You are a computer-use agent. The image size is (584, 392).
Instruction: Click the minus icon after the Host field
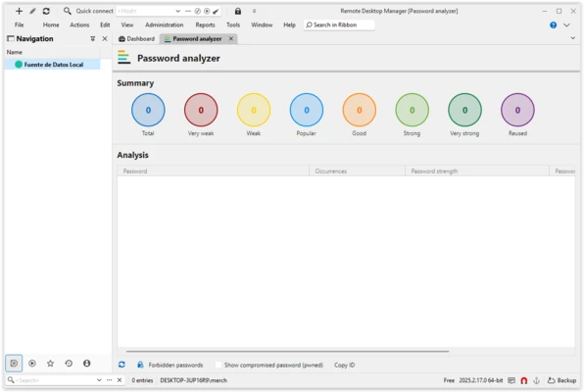click(x=188, y=11)
